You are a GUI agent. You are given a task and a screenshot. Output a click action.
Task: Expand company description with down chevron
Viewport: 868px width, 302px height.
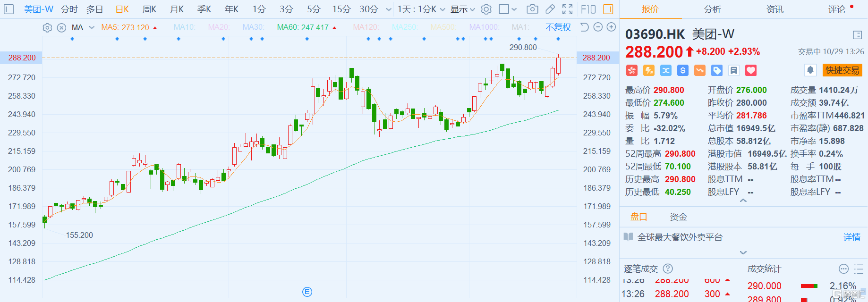coord(743,252)
